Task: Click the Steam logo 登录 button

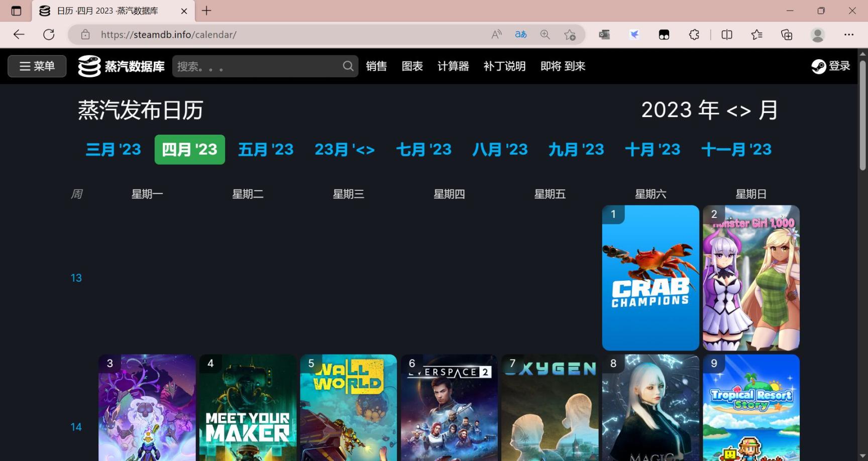Action: 831,66
